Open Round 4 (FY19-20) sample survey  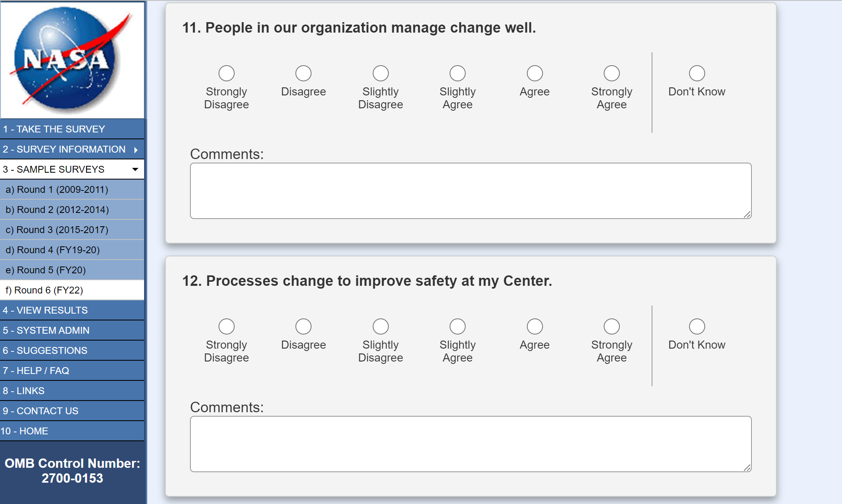52,250
